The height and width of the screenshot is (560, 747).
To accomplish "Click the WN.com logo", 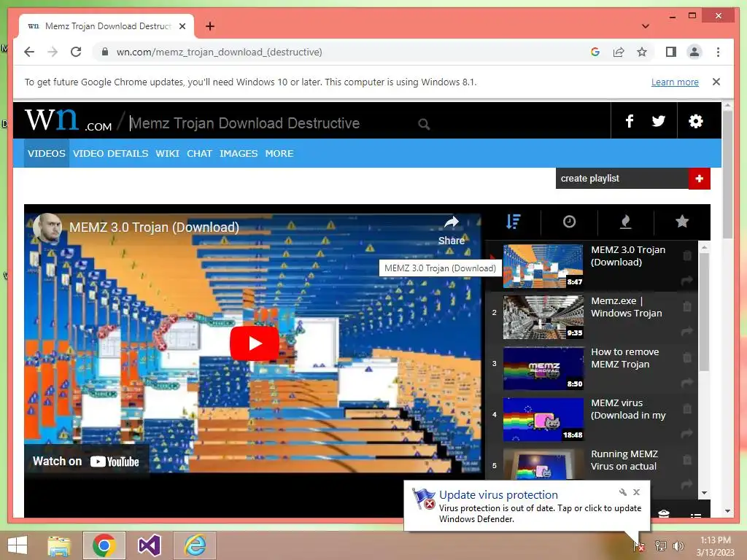I will click(x=69, y=120).
